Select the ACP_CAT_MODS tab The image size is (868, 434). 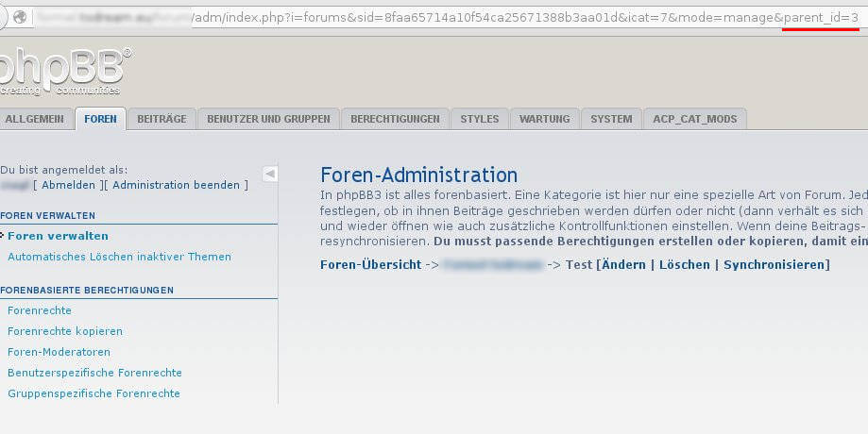[x=695, y=119]
